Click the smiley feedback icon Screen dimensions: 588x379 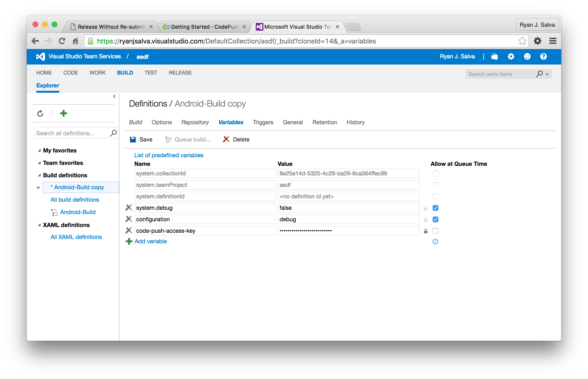tap(527, 57)
